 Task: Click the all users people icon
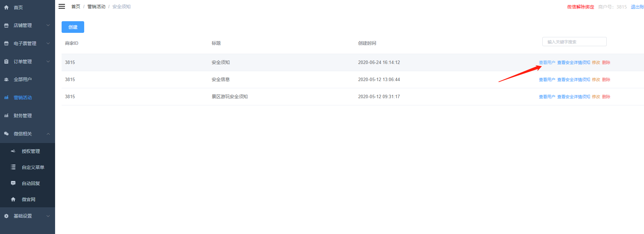click(6, 79)
